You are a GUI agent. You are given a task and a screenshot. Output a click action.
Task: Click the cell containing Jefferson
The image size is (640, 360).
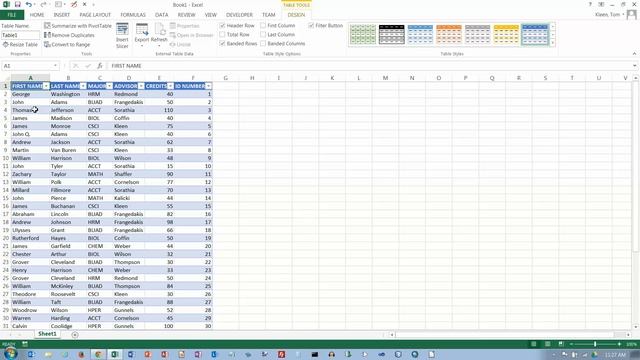pos(68,110)
